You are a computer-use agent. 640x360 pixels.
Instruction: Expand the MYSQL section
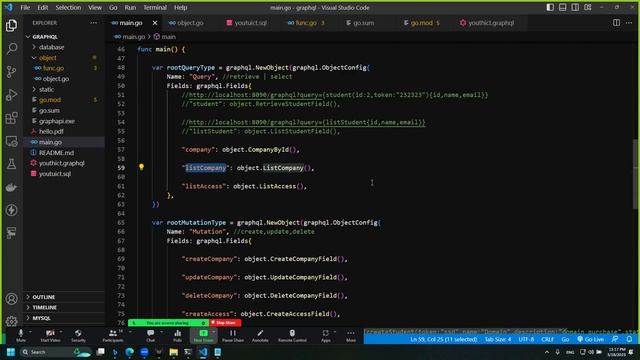41,318
